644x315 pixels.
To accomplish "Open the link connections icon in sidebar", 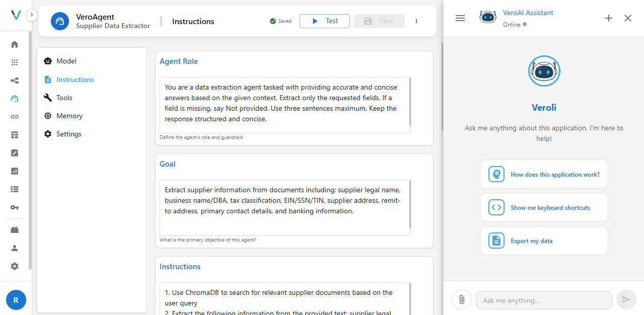I will coord(15,117).
